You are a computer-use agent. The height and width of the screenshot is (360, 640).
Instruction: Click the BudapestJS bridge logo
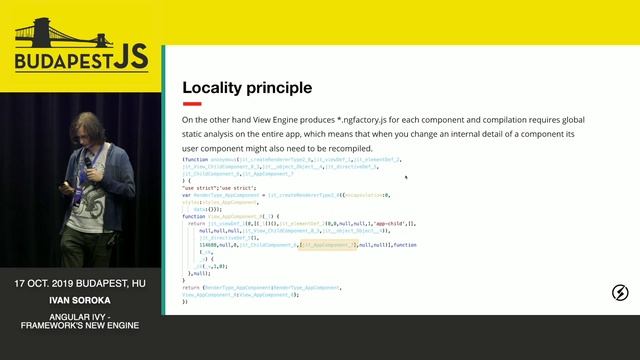click(81, 45)
